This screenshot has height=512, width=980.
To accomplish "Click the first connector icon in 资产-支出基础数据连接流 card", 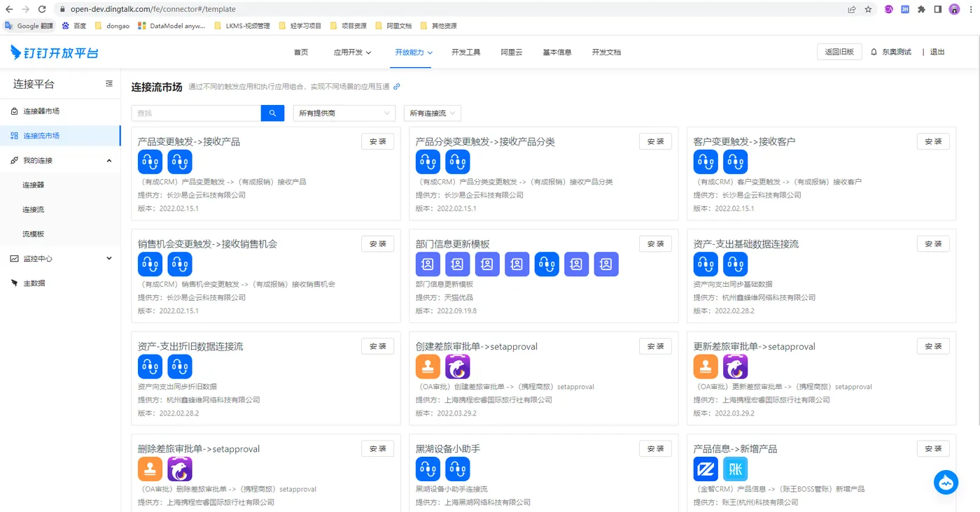I will [706, 264].
